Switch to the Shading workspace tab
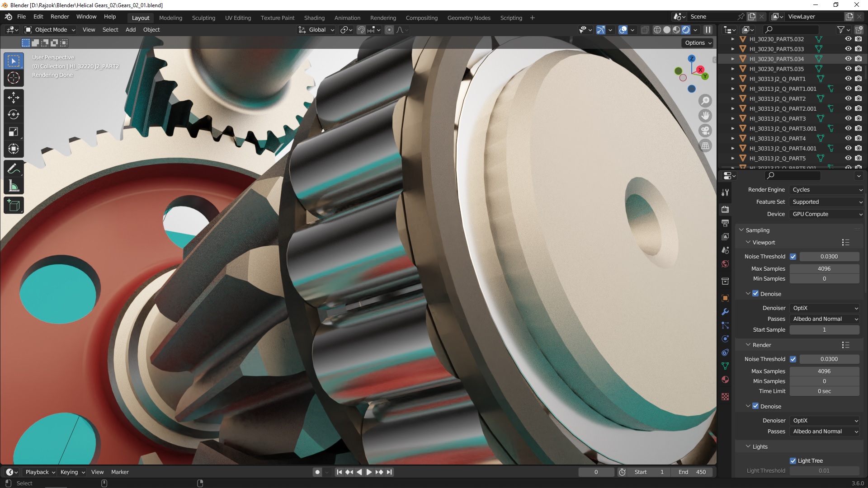Image resolution: width=868 pixels, height=488 pixels. point(314,18)
